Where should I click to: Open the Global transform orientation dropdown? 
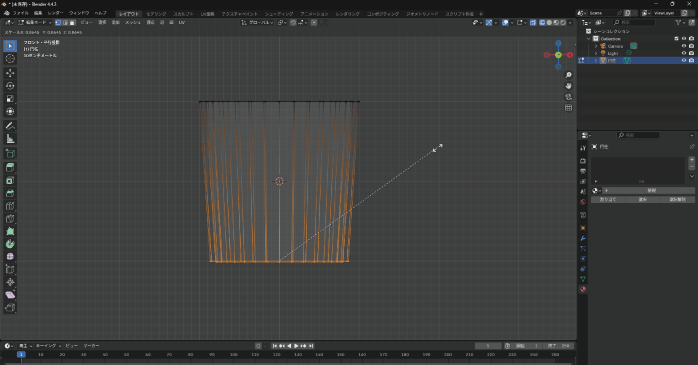click(x=257, y=22)
